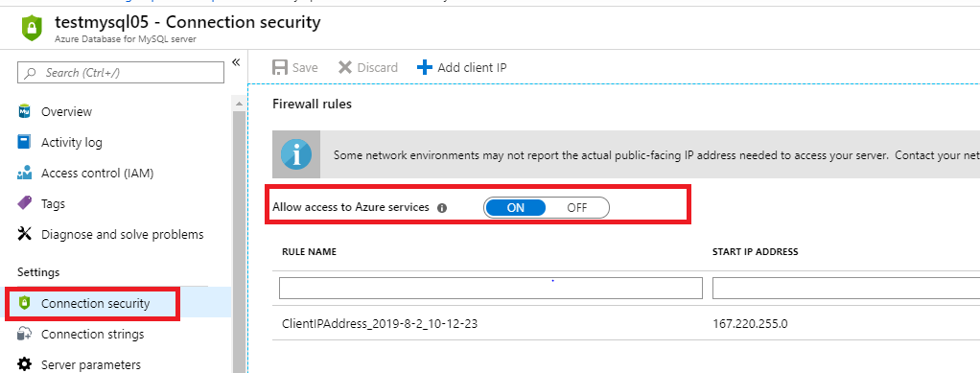Viewport: 980px width, 373px height.
Task: Click the blue info icon in banner
Action: tap(296, 155)
